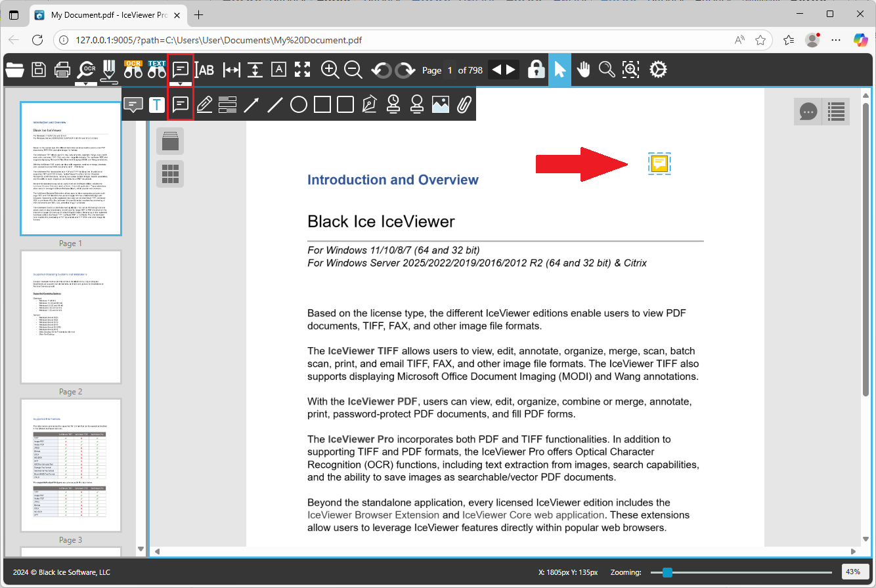Screen dimensions: 876x588
Task: Select the Page 1 thumbnail
Action: [x=71, y=169]
